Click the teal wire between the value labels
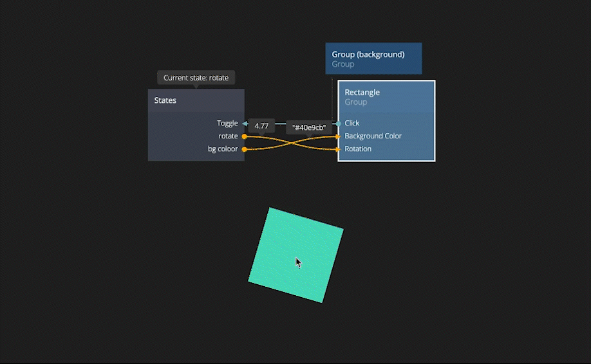The image size is (591, 364). pos(281,123)
